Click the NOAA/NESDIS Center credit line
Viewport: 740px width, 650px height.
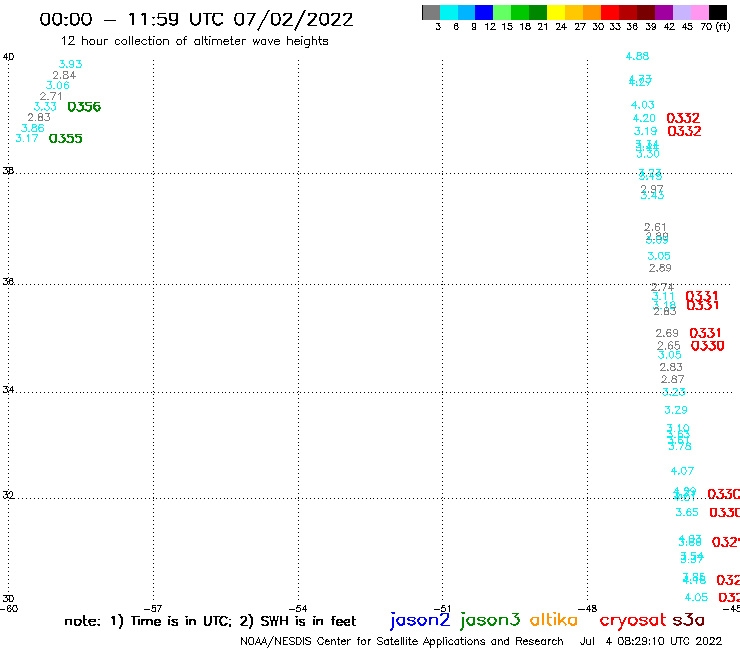[x=402, y=641]
